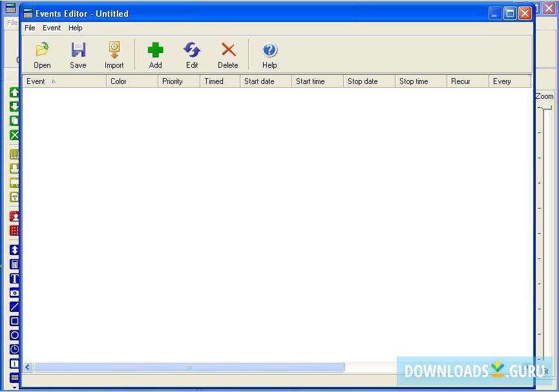Click the Save floppy disk icon

pos(78,50)
